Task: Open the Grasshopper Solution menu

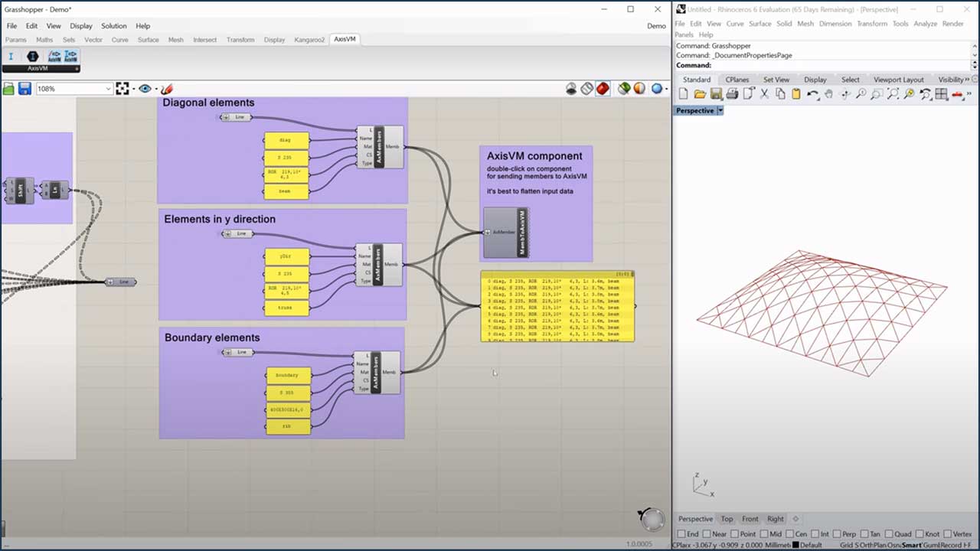Action: point(113,26)
